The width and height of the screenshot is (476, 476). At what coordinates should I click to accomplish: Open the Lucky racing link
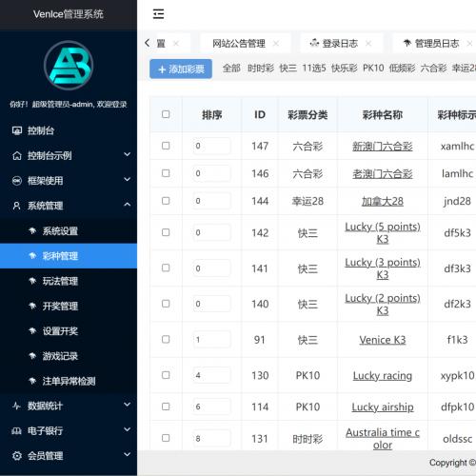pos(383,376)
